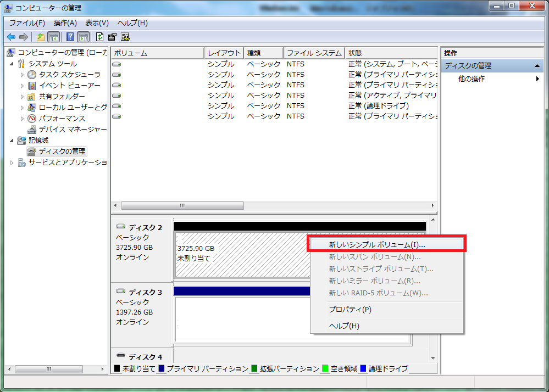Open help via blue question mark icon
Screen dimensions: 549x392
point(70,37)
